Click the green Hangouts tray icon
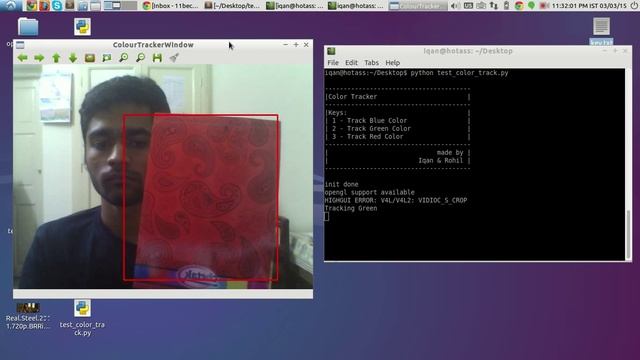 click(x=531, y=6)
